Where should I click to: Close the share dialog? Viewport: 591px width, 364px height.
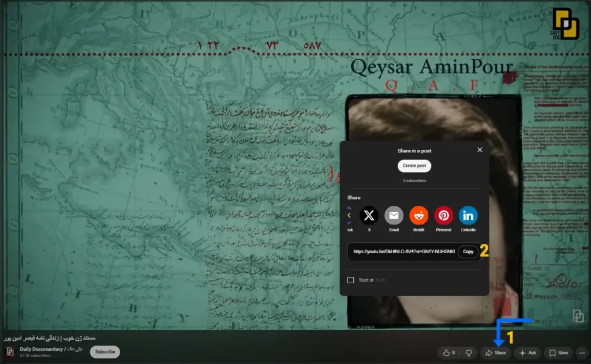[x=480, y=150]
